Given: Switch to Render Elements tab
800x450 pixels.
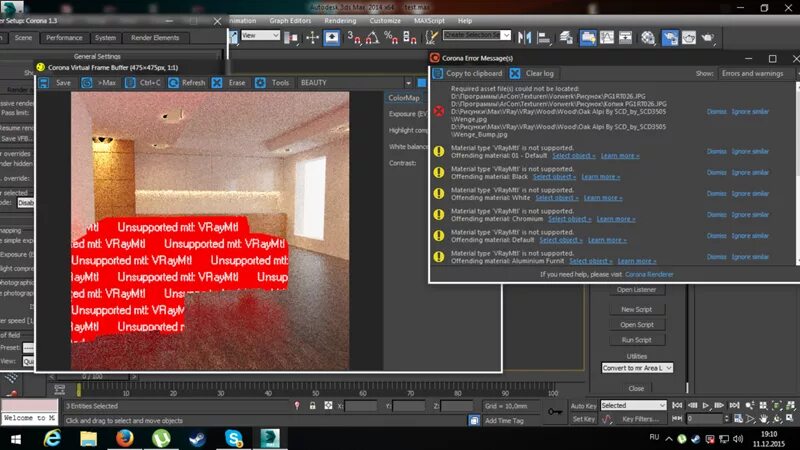Looking at the screenshot, I should [155, 38].
